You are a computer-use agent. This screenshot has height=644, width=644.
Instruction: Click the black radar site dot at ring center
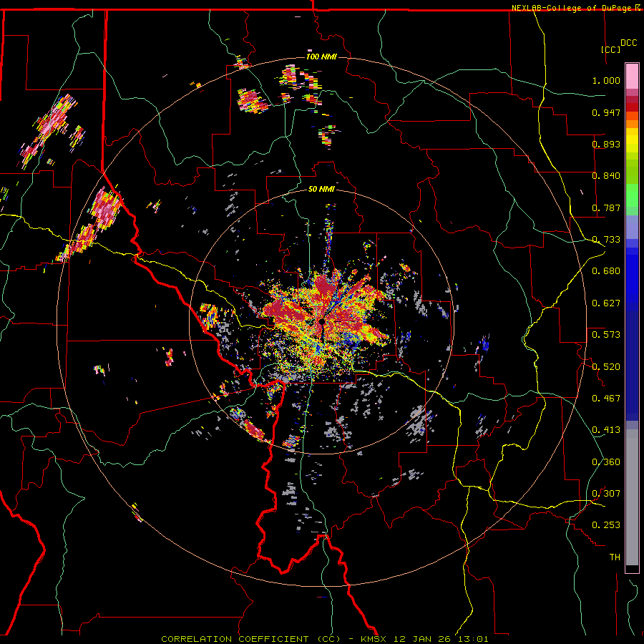coord(323,321)
